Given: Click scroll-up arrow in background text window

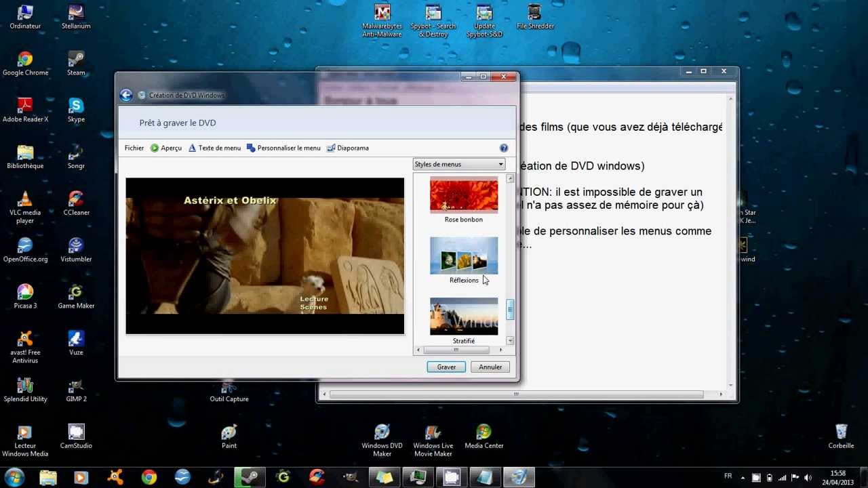Looking at the screenshot, I should pos(730,100).
